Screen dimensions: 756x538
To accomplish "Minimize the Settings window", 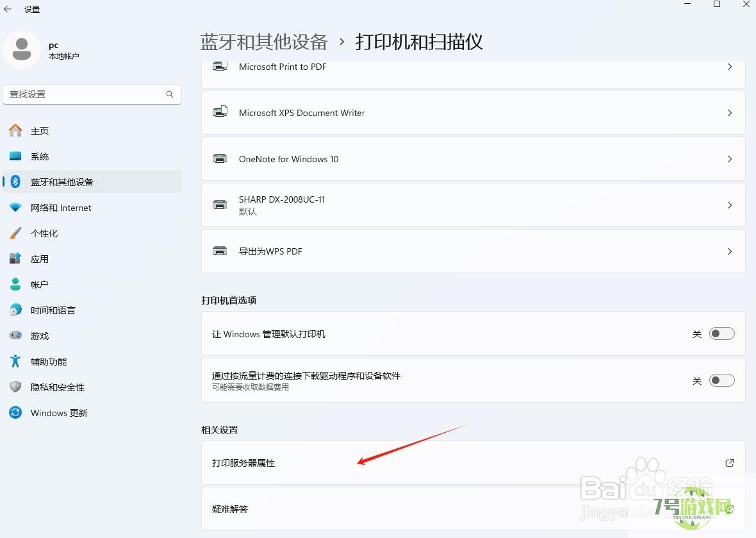I will pos(687,4).
